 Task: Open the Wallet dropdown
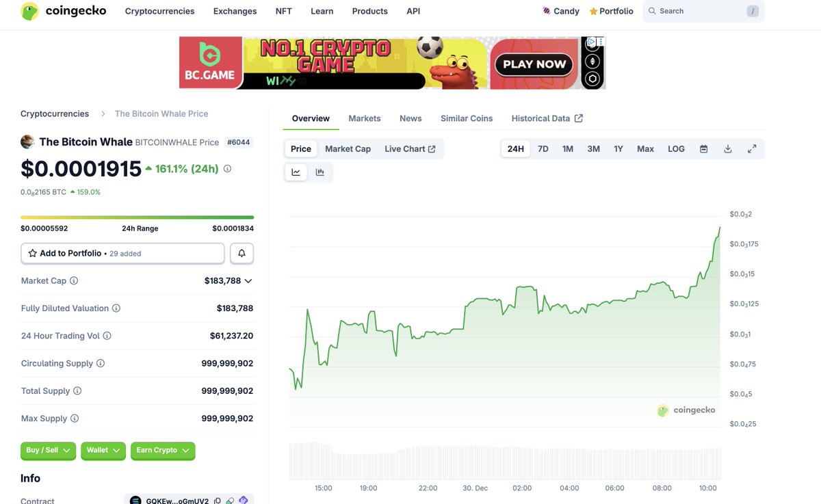[x=103, y=450]
